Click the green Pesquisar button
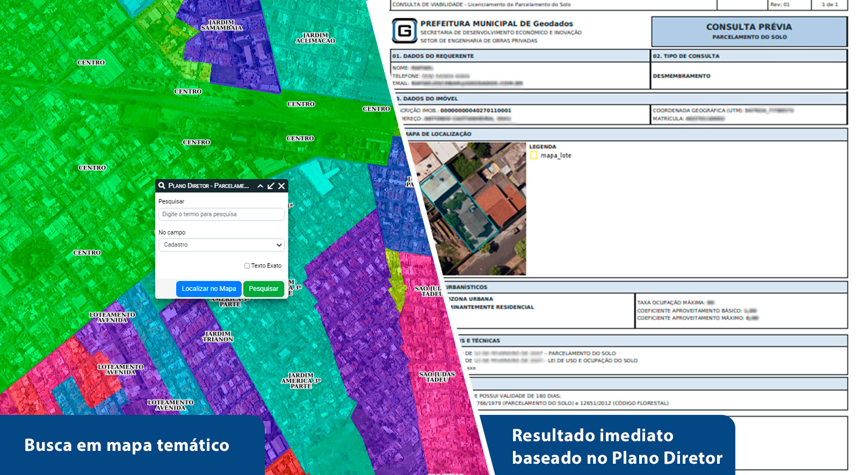Screen dimensions: 868x475 [x=263, y=289]
